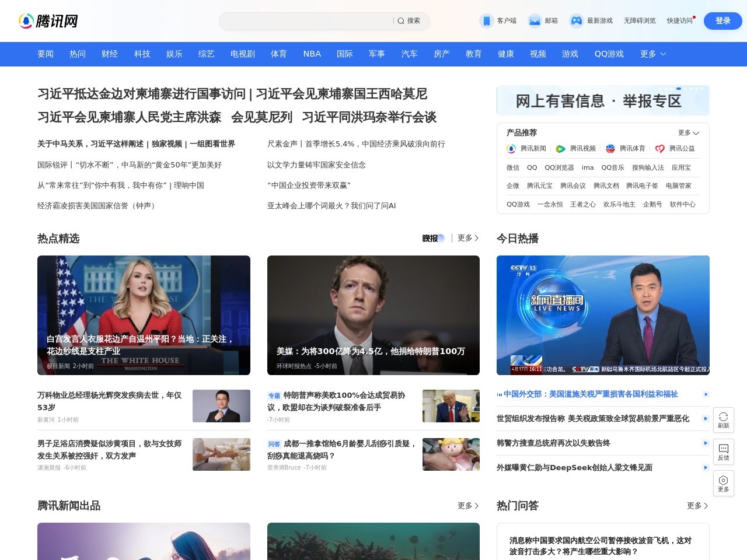Go to the 国际 channel
Screen dimensions: 747x560
coord(345,54)
